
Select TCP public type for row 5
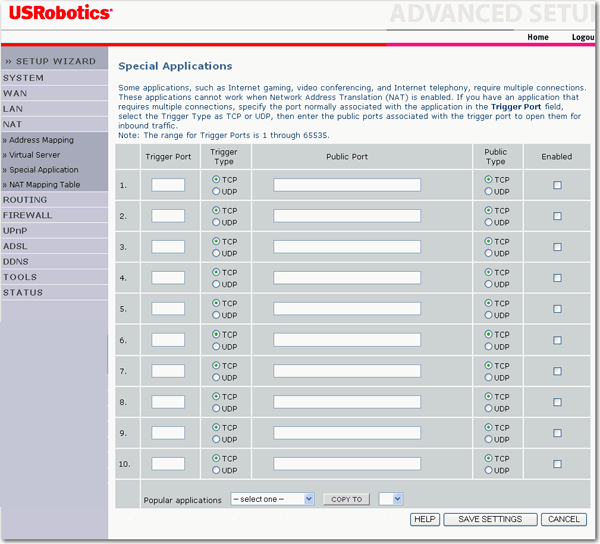pyautogui.click(x=488, y=303)
